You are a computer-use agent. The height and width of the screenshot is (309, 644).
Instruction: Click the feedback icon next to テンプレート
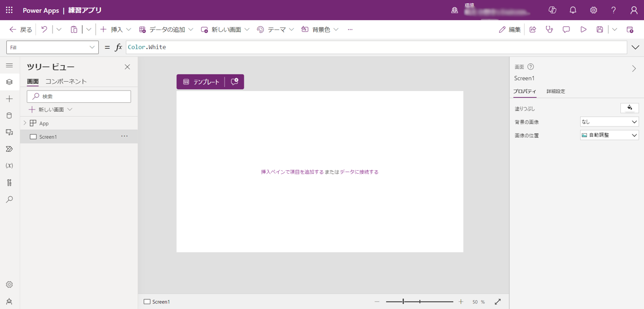[235, 82]
